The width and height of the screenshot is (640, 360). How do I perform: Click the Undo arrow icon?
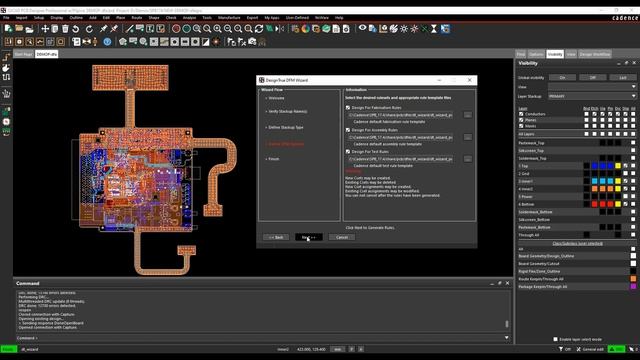coord(76,29)
